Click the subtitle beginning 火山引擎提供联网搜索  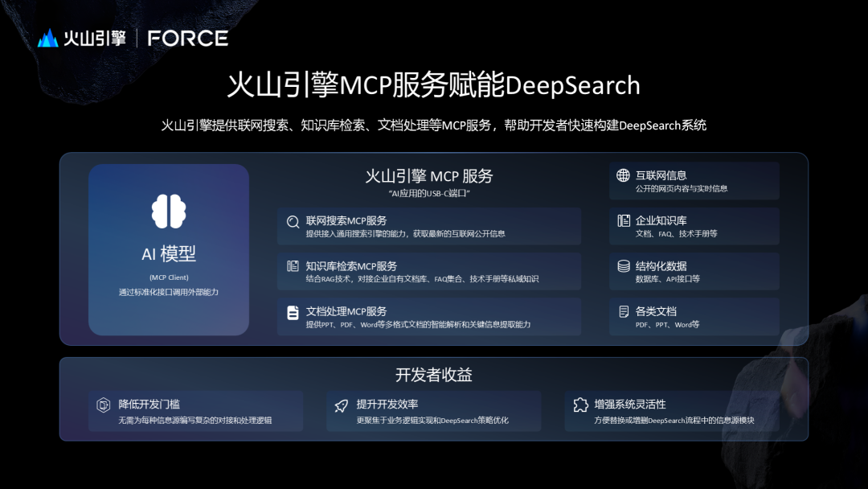(x=433, y=125)
